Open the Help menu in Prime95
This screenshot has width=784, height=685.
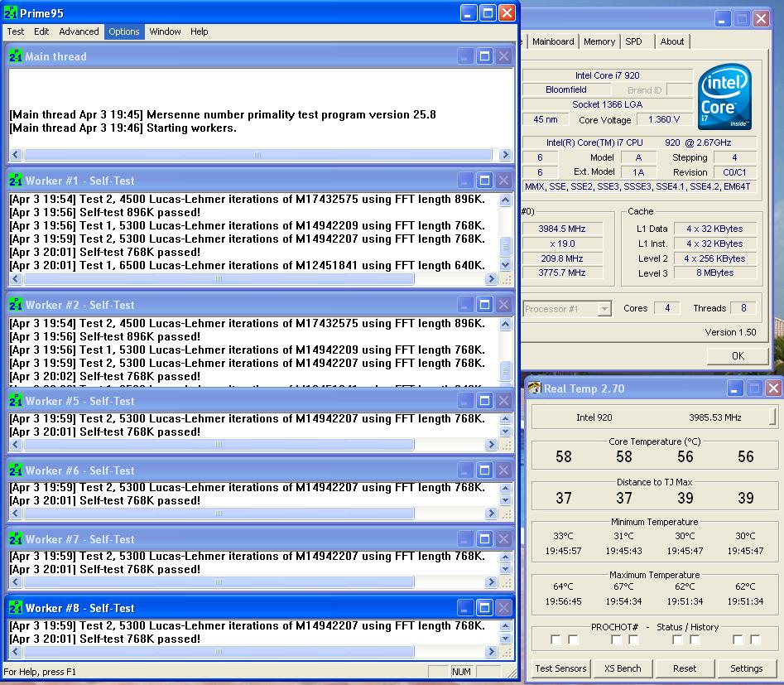[199, 31]
